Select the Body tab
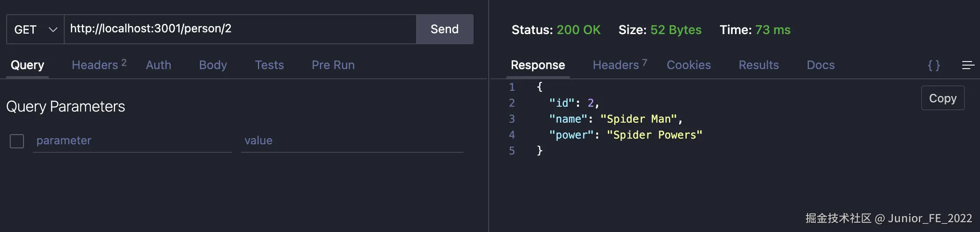This screenshot has width=980, height=232. pyautogui.click(x=213, y=65)
